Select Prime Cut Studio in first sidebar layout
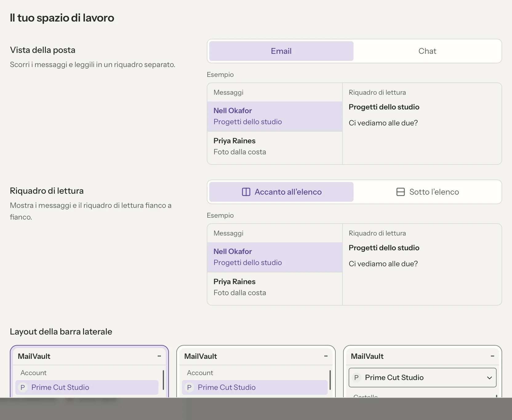The height and width of the screenshot is (420, 512). click(87, 387)
